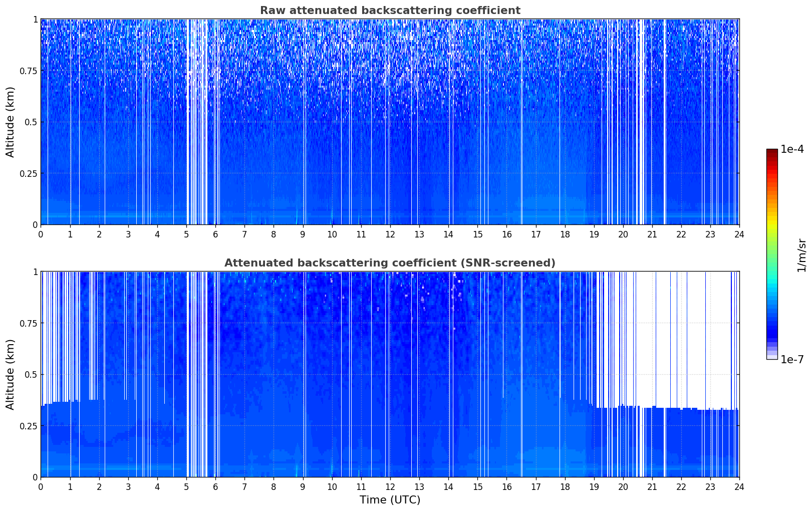Viewport: 812px width, 511px height.
Task: Click the "1" altitude tick atop the raw plot axis
Action: point(35,20)
